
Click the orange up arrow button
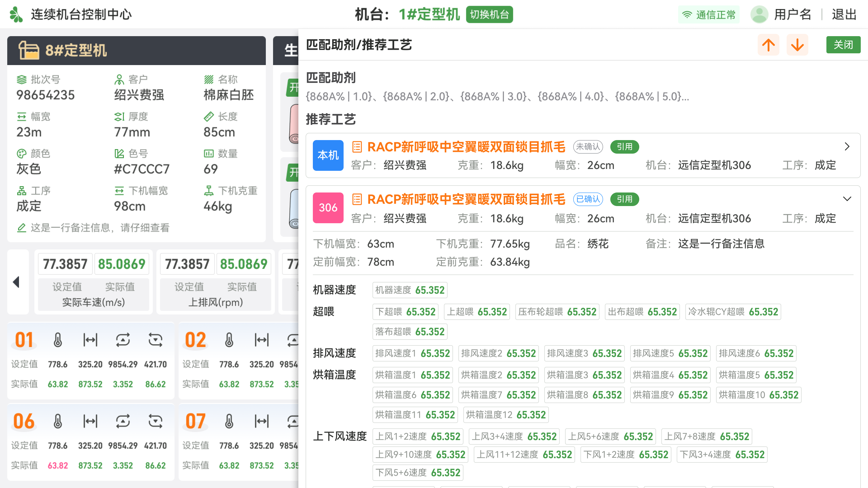768,45
